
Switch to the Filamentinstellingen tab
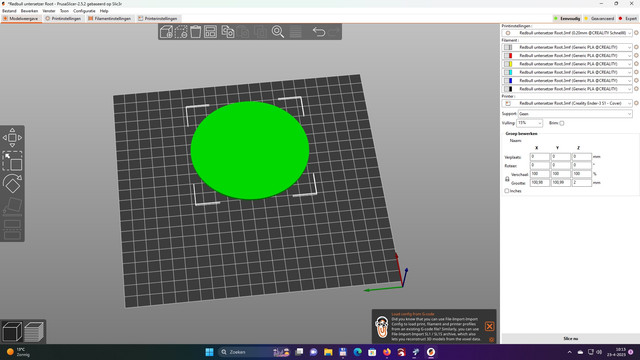click(x=109, y=18)
